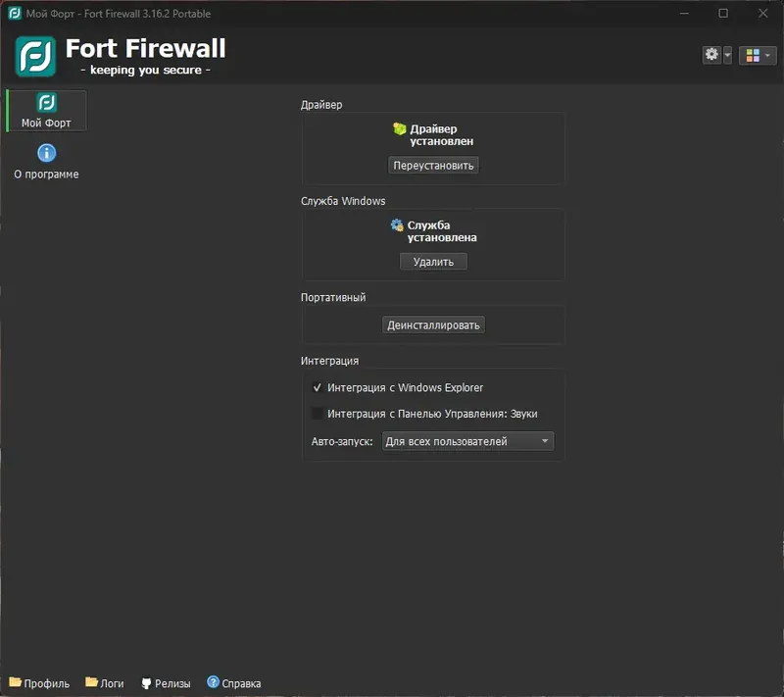Enable Интеграция с Панелью Управления: Звуки
The width and height of the screenshot is (784, 697).
pyautogui.click(x=317, y=414)
